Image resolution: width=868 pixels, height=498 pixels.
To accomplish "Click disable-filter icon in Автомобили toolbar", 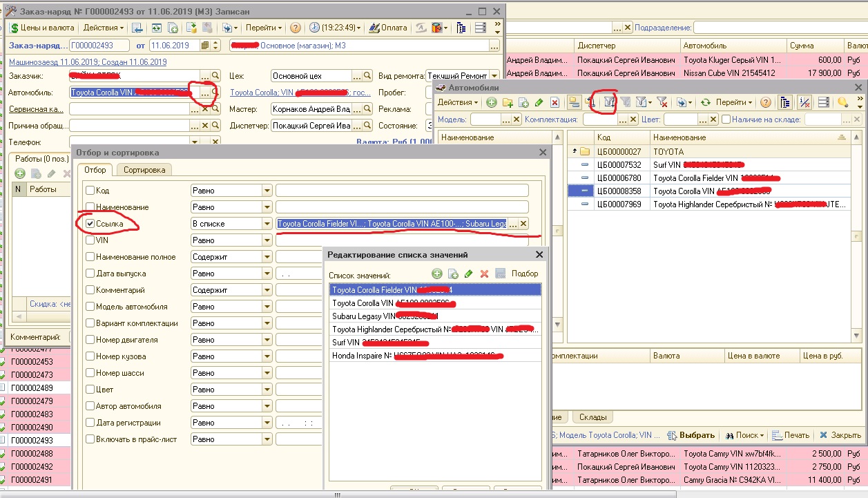I will [x=662, y=102].
